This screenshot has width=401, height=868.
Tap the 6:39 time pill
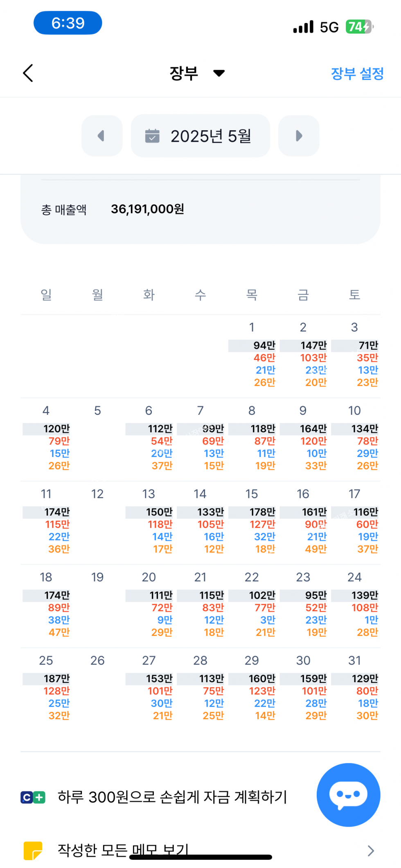(x=68, y=23)
